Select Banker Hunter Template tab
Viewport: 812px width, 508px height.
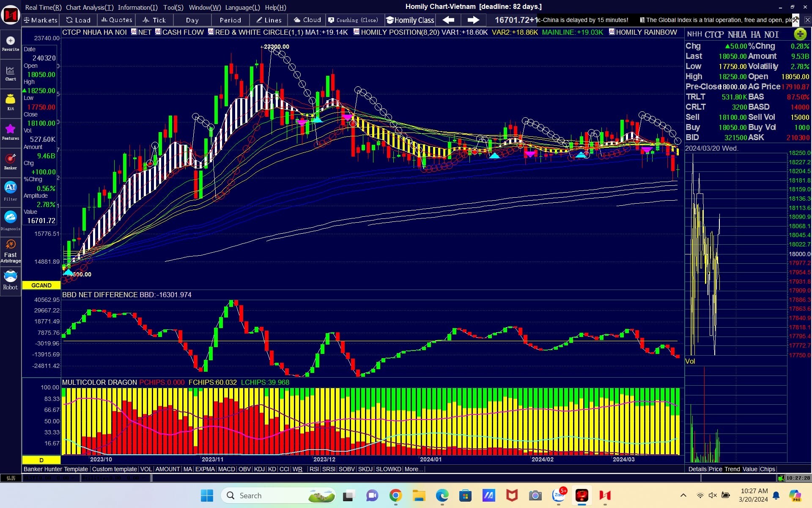click(56, 469)
